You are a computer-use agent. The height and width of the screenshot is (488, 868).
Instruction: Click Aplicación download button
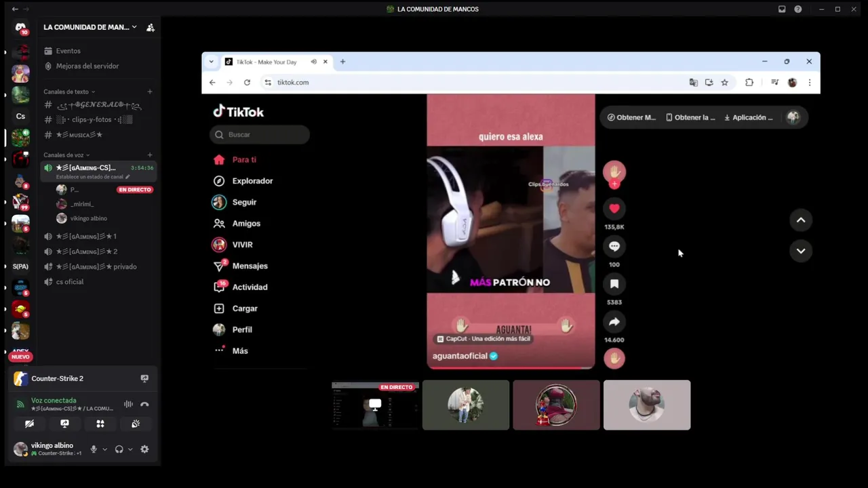[x=748, y=117]
